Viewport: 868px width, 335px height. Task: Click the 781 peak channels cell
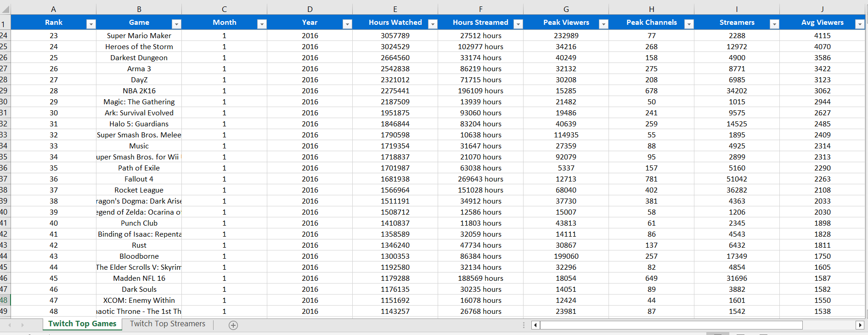click(651, 179)
